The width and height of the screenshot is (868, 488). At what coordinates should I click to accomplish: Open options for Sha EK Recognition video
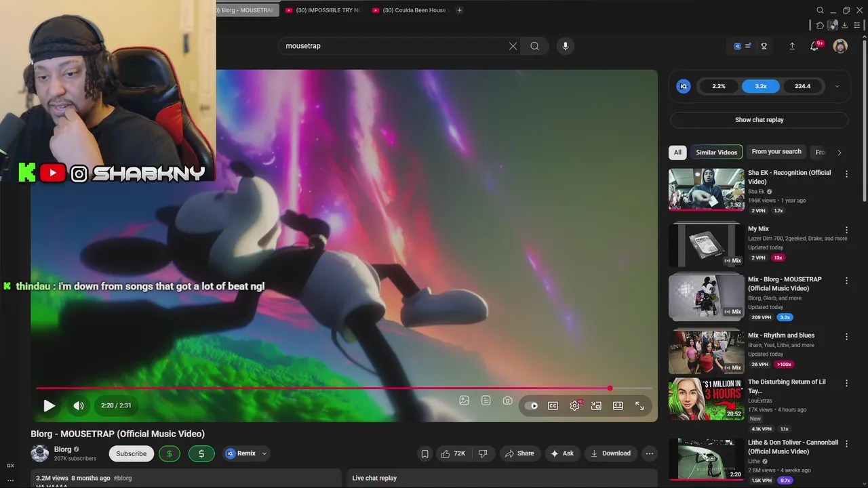pos(846,174)
